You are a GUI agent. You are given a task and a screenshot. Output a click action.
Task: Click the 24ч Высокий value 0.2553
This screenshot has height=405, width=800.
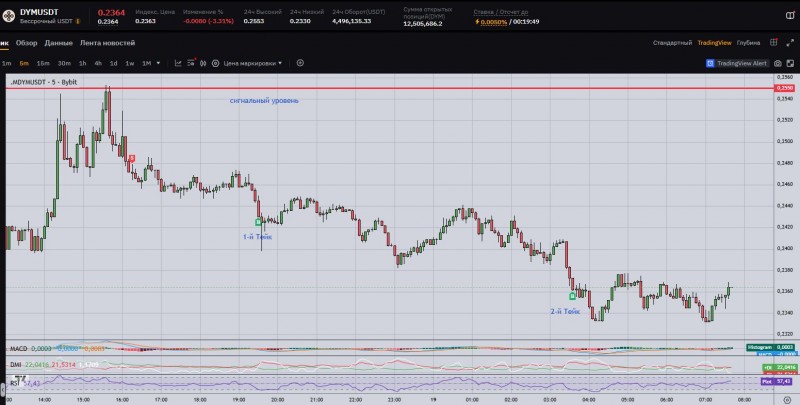coord(254,21)
